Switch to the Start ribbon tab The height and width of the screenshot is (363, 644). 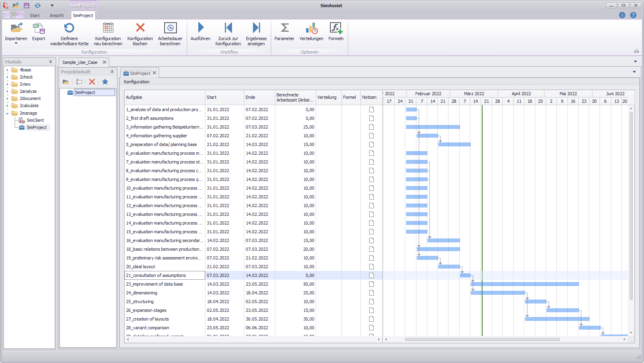tap(34, 15)
